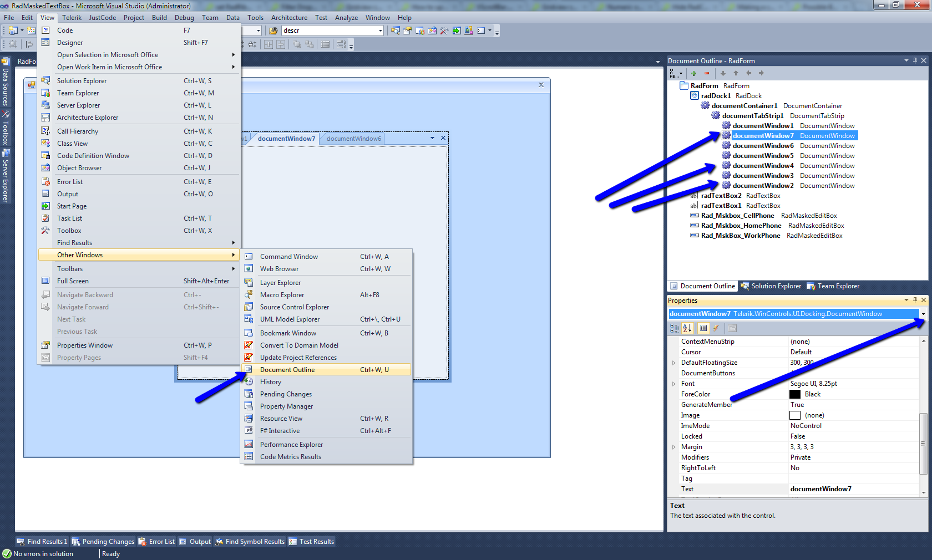Image resolution: width=932 pixels, height=560 pixels.
Task: Move selected control down in Document Outline
Action: click(723, 73)
